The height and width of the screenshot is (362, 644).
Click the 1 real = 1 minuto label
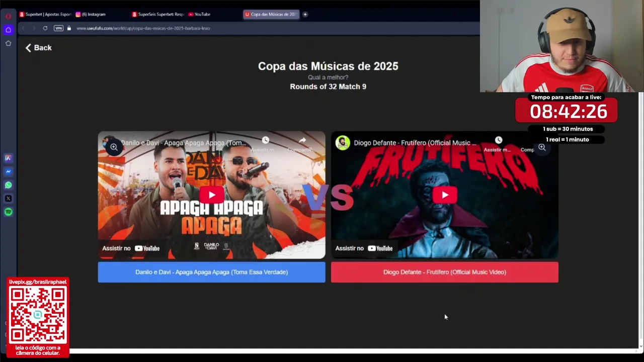pyautogui.click(x=568, y=139)
